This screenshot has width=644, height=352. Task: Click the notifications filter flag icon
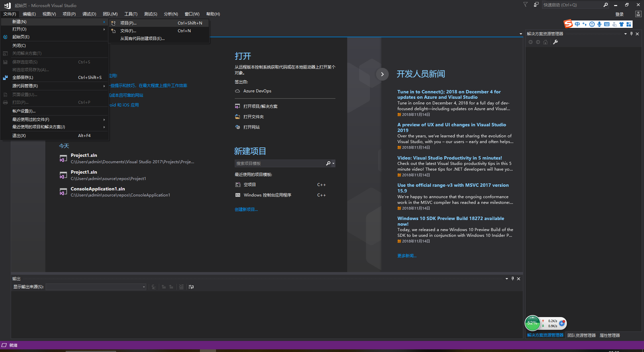[x=526, y=5]
